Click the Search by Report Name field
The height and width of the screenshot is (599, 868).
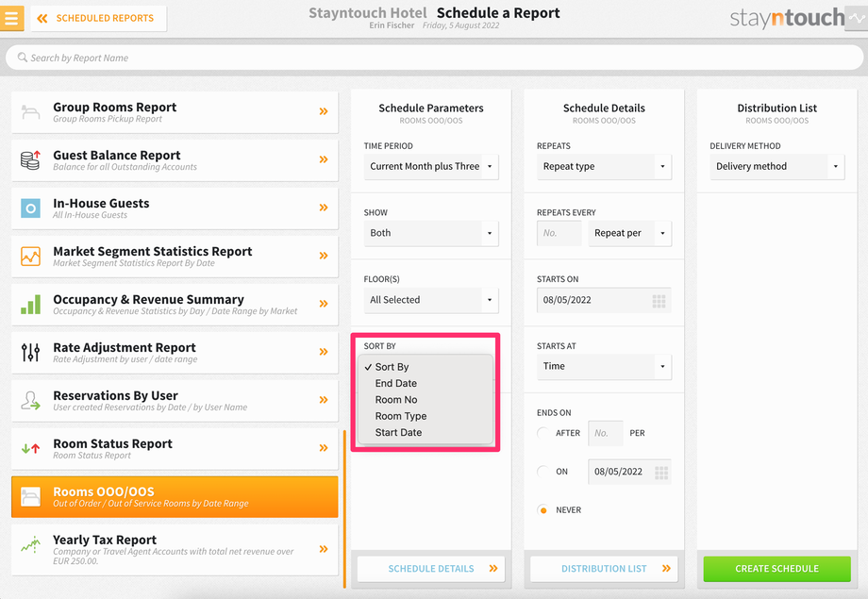tap(434, 58)
